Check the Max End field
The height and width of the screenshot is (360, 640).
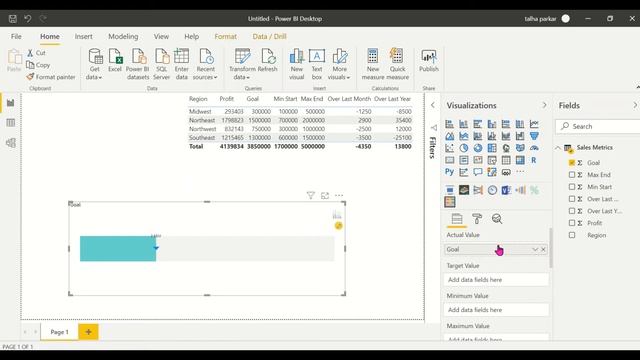tap(572, 175)
